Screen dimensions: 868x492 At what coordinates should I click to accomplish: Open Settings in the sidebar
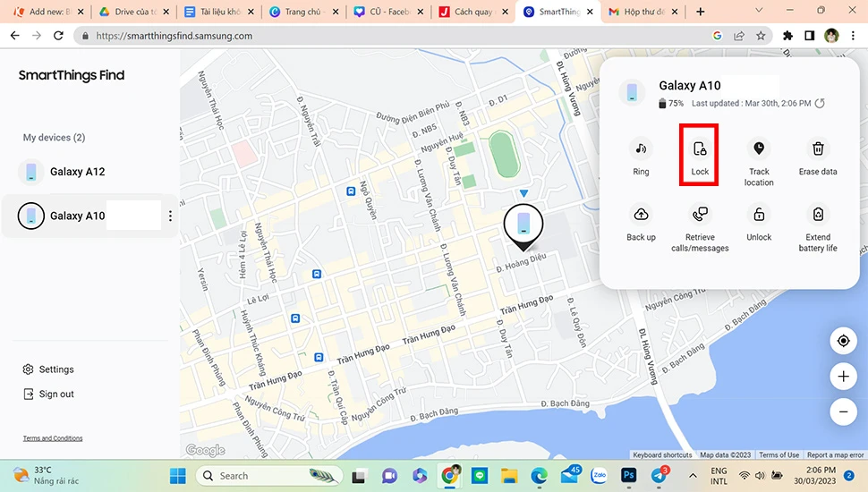point(48,369)
